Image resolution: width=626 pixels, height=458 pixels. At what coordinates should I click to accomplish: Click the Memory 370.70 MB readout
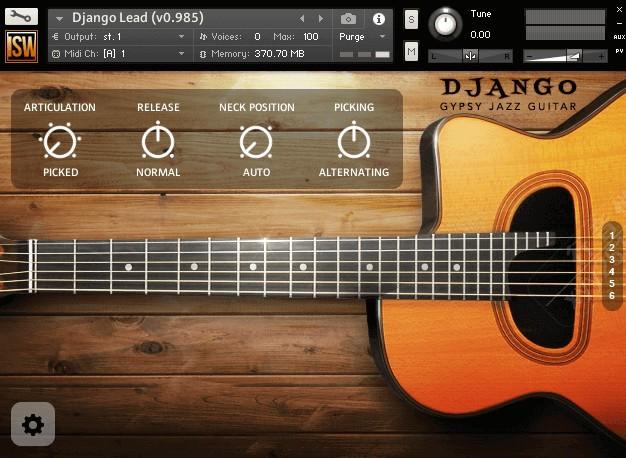pyautogui.click(x=279, y=54)
